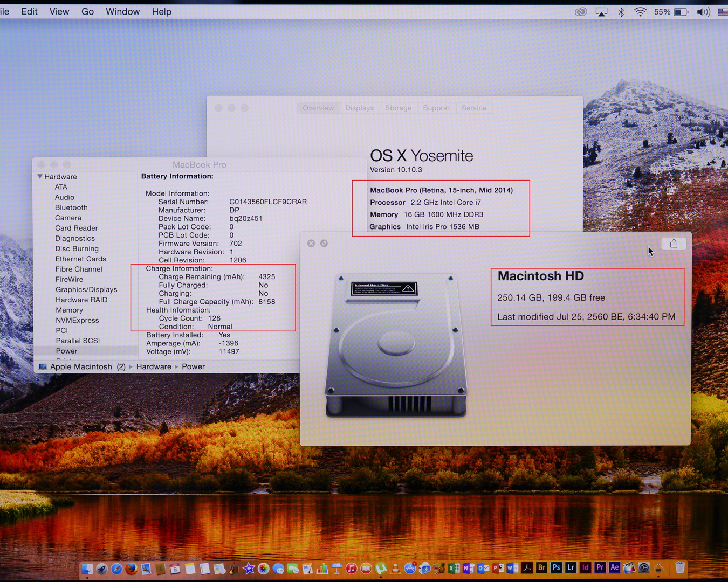Click Apple Macintosh in path bar
The width and height of the screenshot is (728, 582).
[x=81, y=366]
